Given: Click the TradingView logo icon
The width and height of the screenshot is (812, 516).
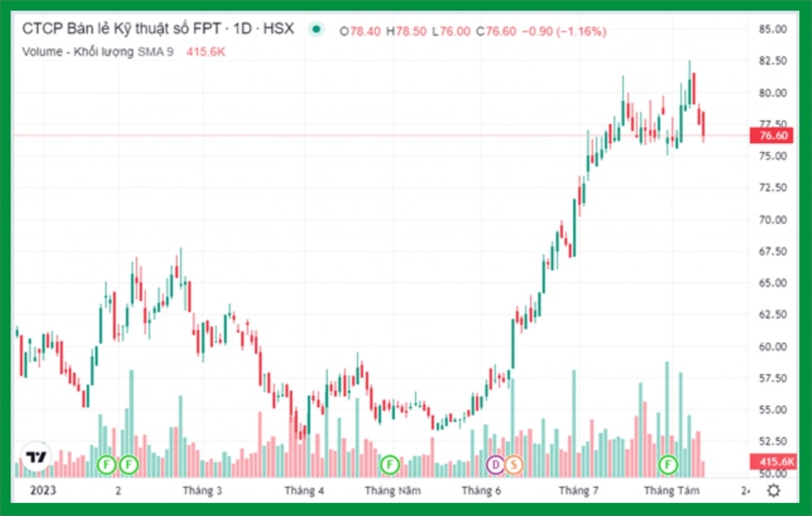Looking at the screenshot, I should click(37, 457).
